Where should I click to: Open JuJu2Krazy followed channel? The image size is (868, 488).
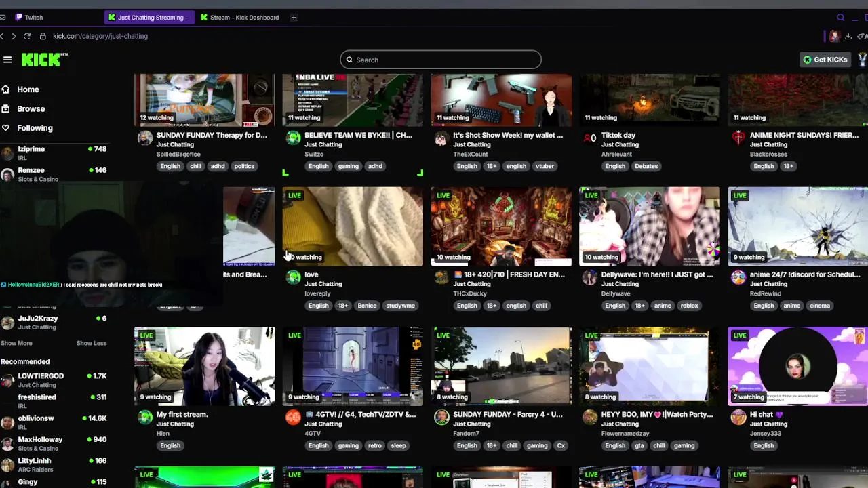54,323
